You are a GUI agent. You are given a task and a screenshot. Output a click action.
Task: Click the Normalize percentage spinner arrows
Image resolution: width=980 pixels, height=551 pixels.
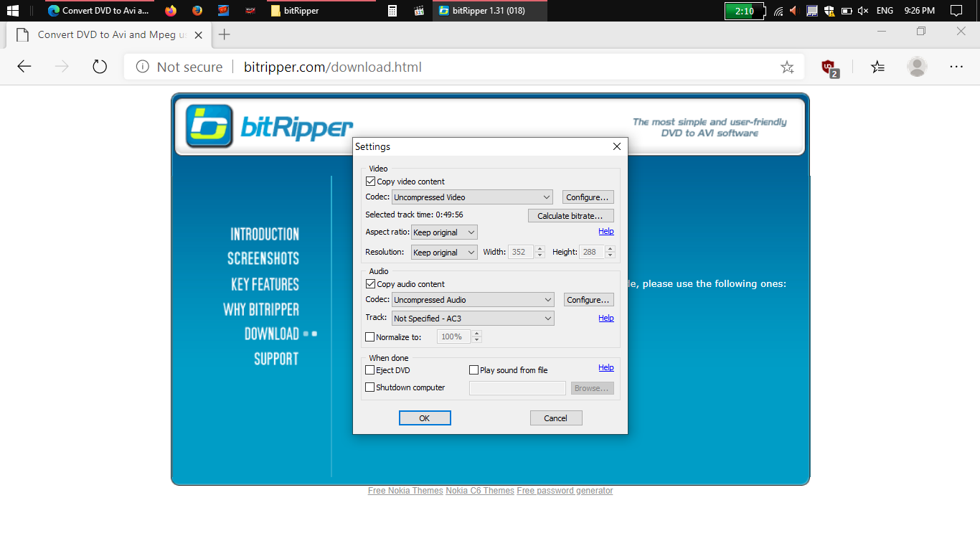coord(476,336)
